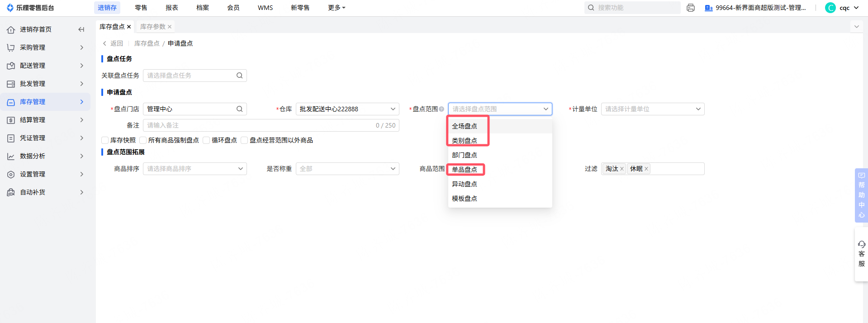
Task: Enable the 所有商品强制盘点 checkbox
Action: [143, 140]
